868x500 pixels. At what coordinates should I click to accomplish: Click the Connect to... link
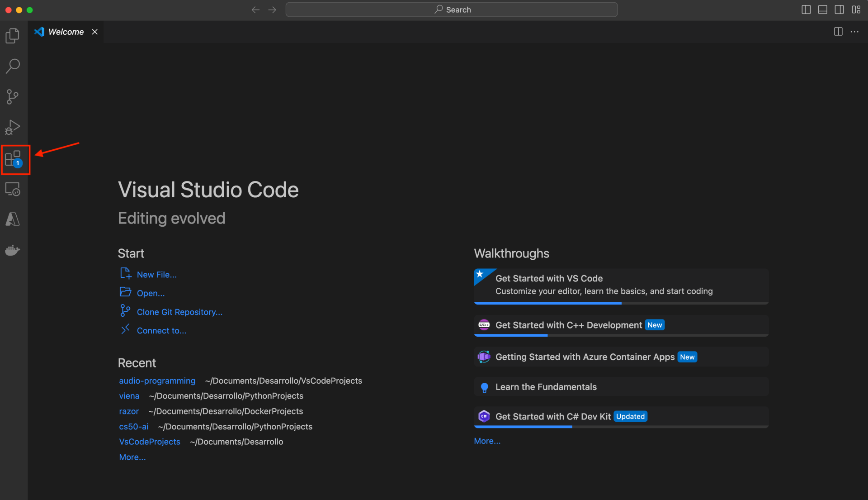(161, 331)
